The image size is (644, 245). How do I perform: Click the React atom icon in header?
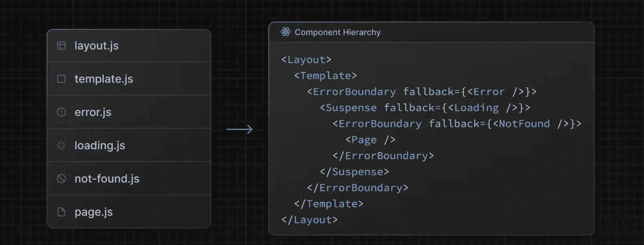pyautogui.click(x=285, y=32)
